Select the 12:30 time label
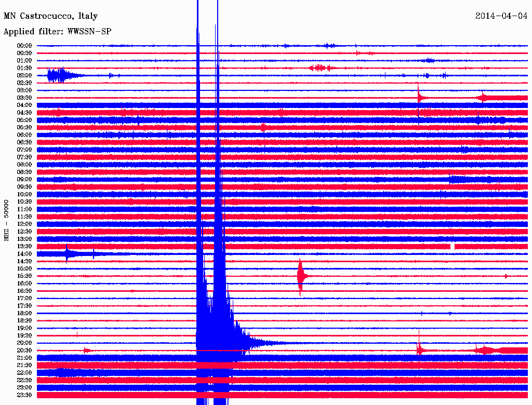Screen dimensions: 532x405 24,232
